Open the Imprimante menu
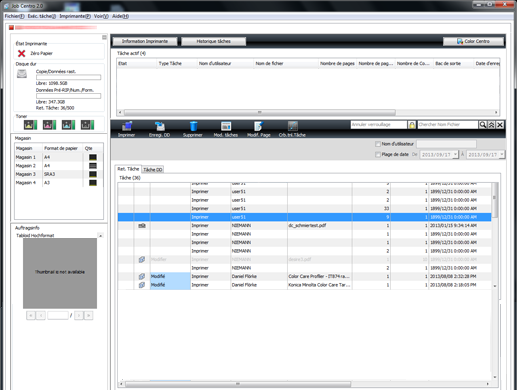 click(75, 16)
